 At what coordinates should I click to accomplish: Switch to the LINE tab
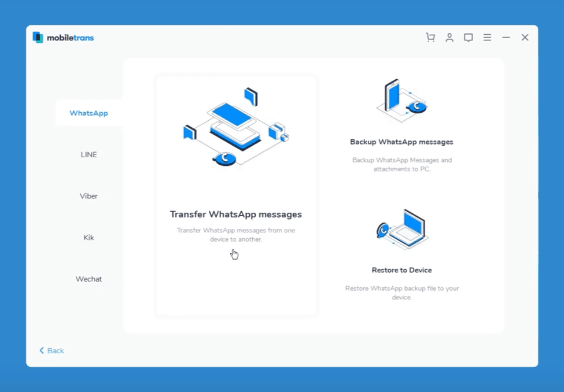tap(89, 154)
